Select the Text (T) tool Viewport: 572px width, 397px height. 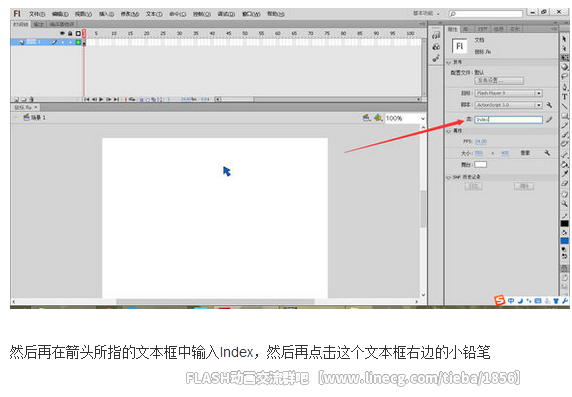564,97
